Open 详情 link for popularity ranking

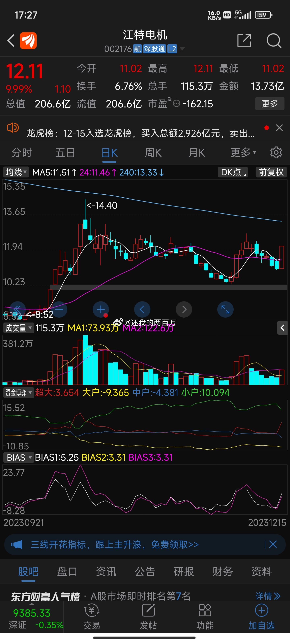point(268,596)
